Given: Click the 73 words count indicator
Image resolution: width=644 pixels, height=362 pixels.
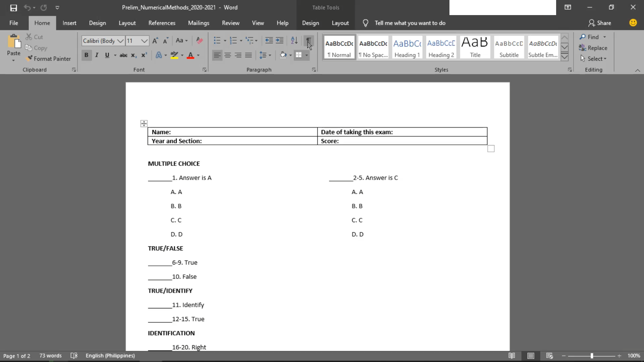Looking at the screenshot, I should coord(50,356).
